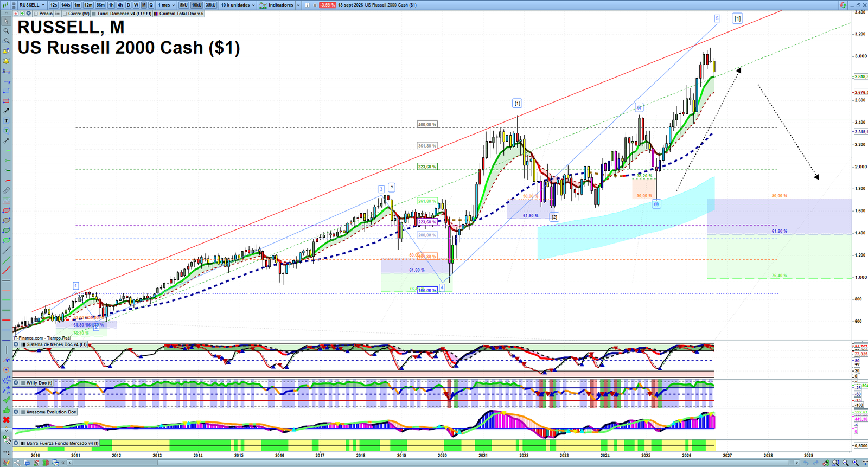Select the cursor pointer tool
Viewport: 868px width, 467px height.
pos(7,21)
